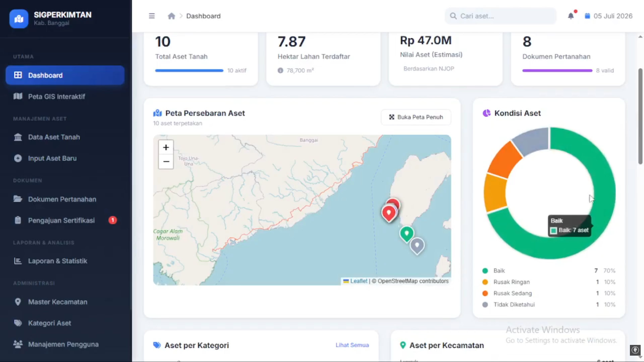Click the Pengajuan Sertifikasi notification badge

[x=113, y=220]
